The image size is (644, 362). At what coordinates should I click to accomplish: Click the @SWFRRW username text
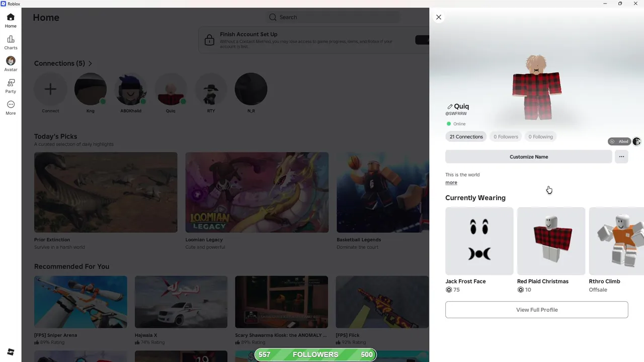(x=456, y=114)
